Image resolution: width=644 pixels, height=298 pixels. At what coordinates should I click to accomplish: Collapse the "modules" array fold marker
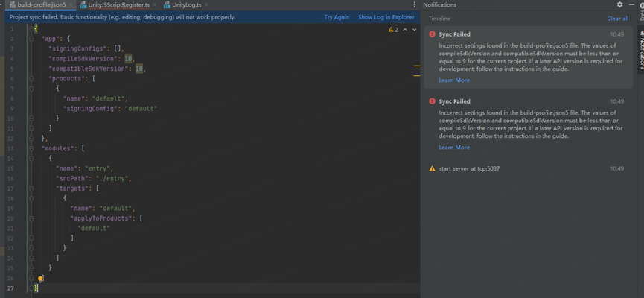32,148
